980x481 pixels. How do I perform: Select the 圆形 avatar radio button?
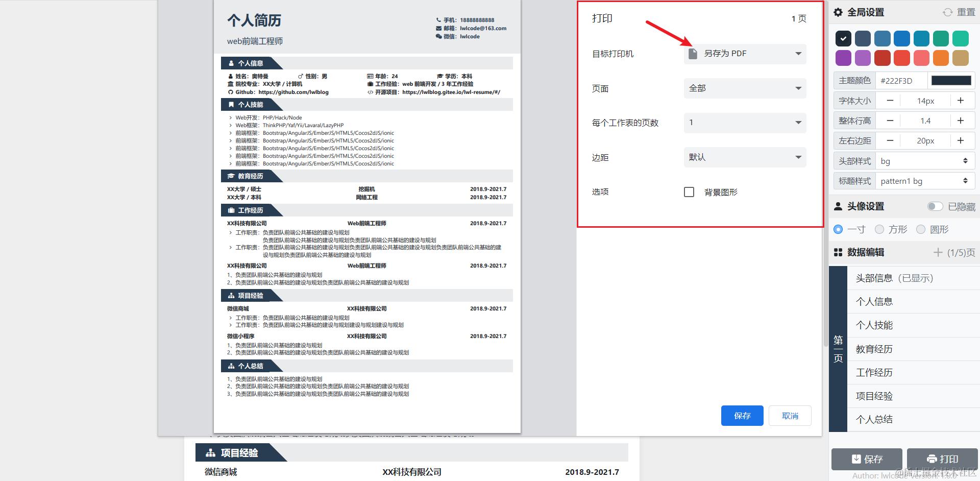tap(921, 229)
